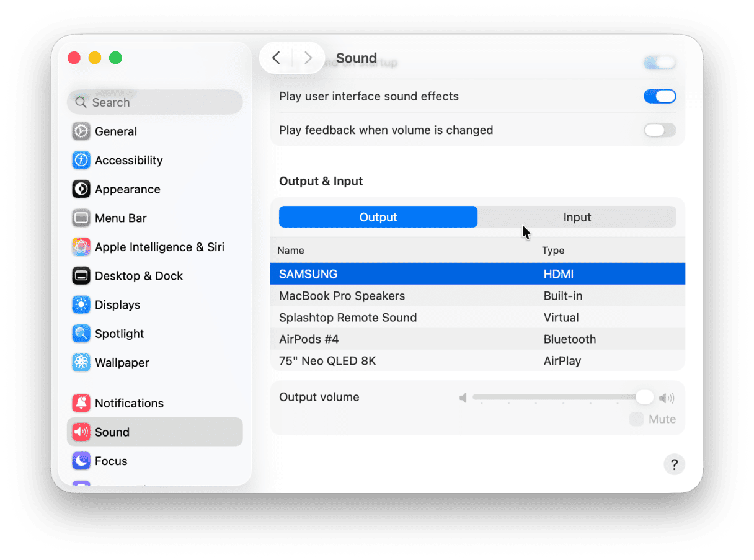Click the Notifications bell icon

[81, 403]
